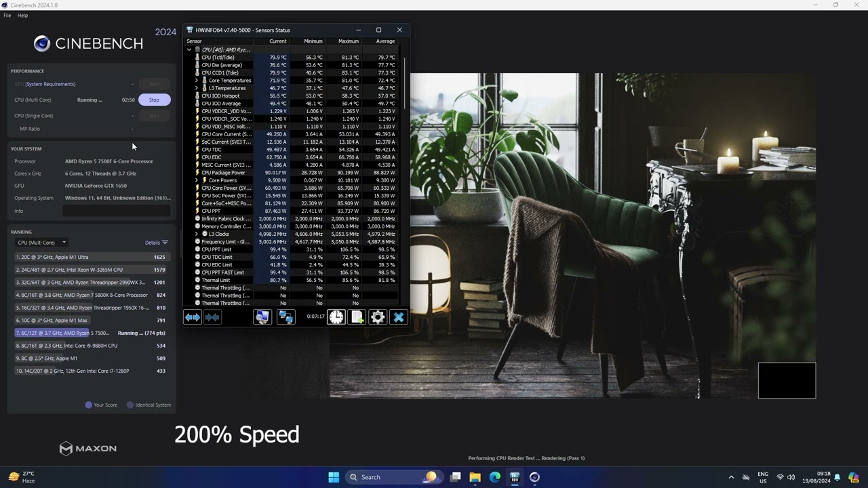Image resolution: width=868 pixels, height=488 pixels.
Task: Click the expand columns arrows icon in HWiNFO
Action: 193,317
